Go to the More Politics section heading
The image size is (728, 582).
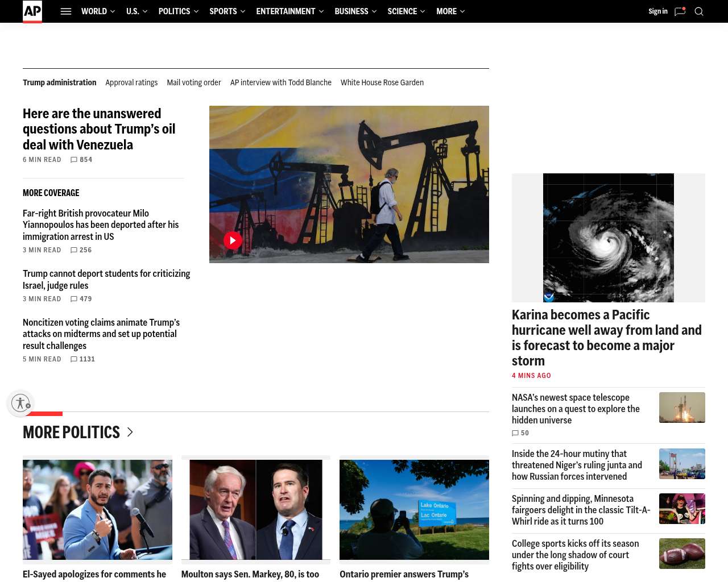71,433
